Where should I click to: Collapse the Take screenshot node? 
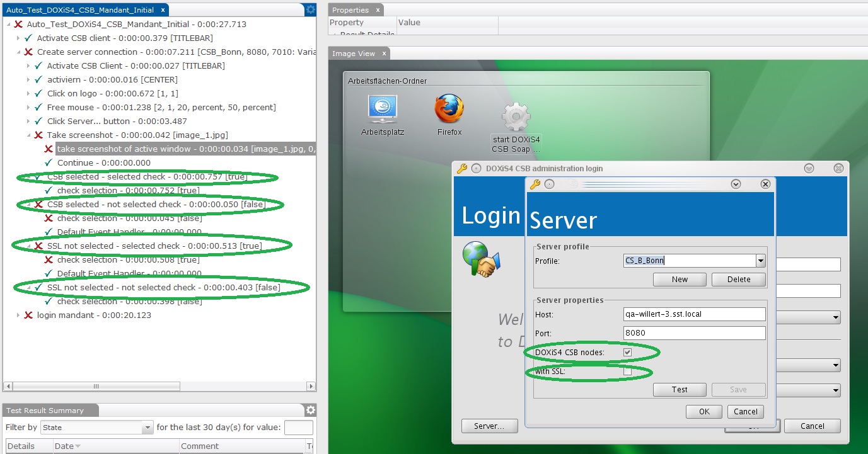(28, 135)
